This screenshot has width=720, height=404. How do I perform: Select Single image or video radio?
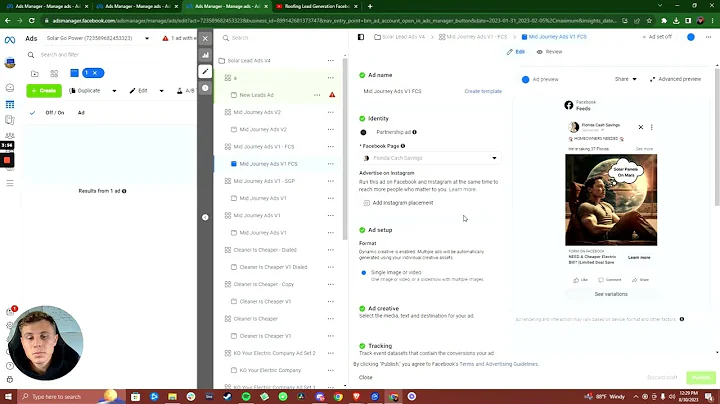coord(364,273)
